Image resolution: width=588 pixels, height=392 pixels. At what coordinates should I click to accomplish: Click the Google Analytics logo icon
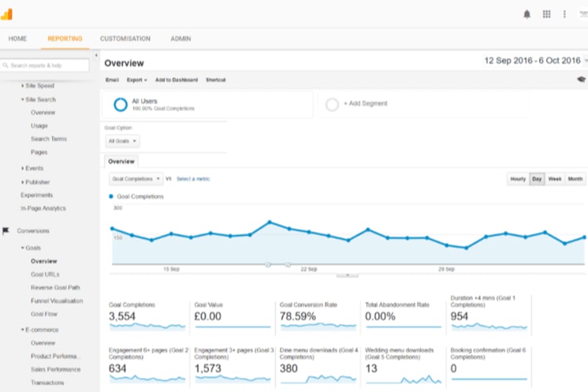click(7, 14)
